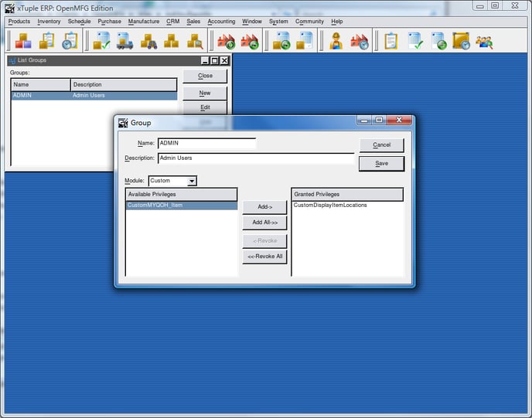
Task: Click the factory with clock toolbar icon
Action: pyautogui.click(x=360, y=41)
